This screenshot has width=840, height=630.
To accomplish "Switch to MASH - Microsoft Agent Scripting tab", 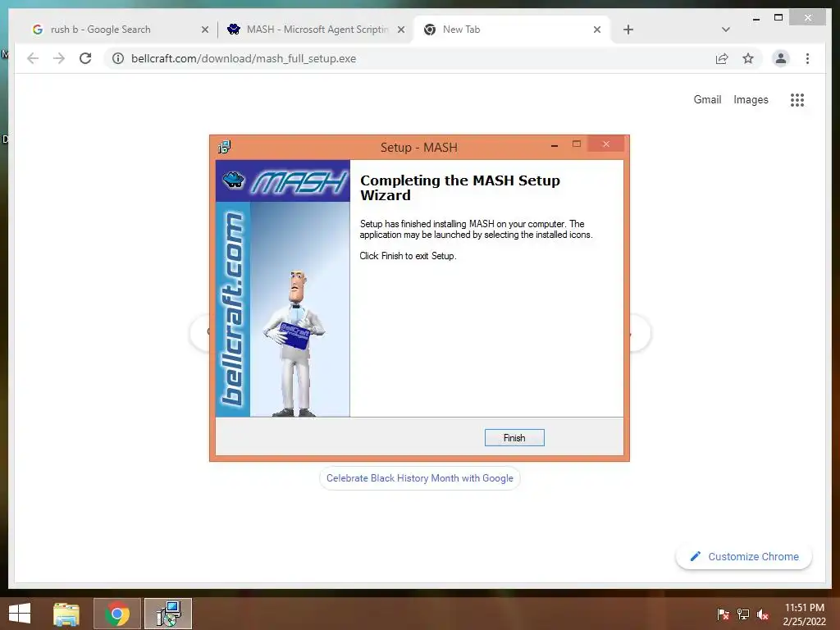I will coord(317,30).
